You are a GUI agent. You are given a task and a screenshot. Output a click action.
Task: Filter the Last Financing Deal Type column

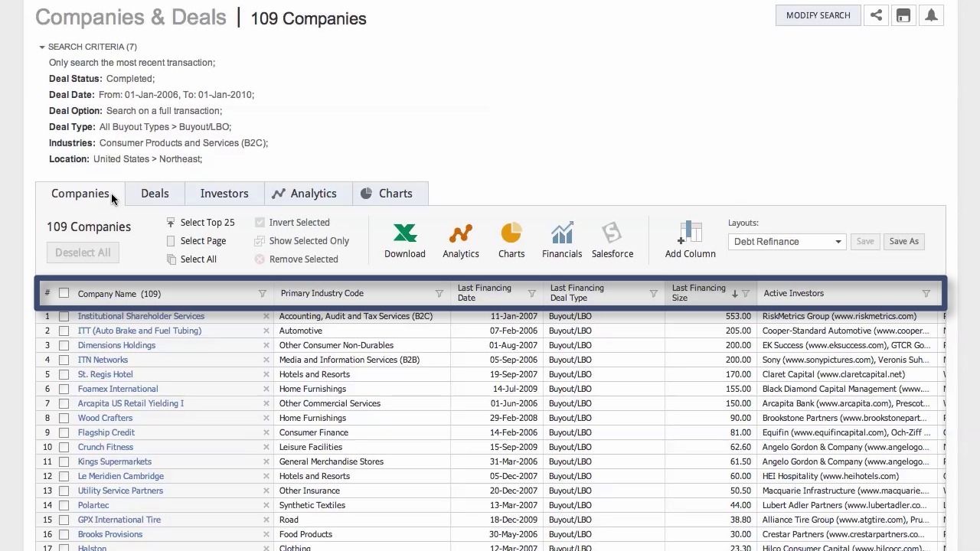[x=654, y=294]
